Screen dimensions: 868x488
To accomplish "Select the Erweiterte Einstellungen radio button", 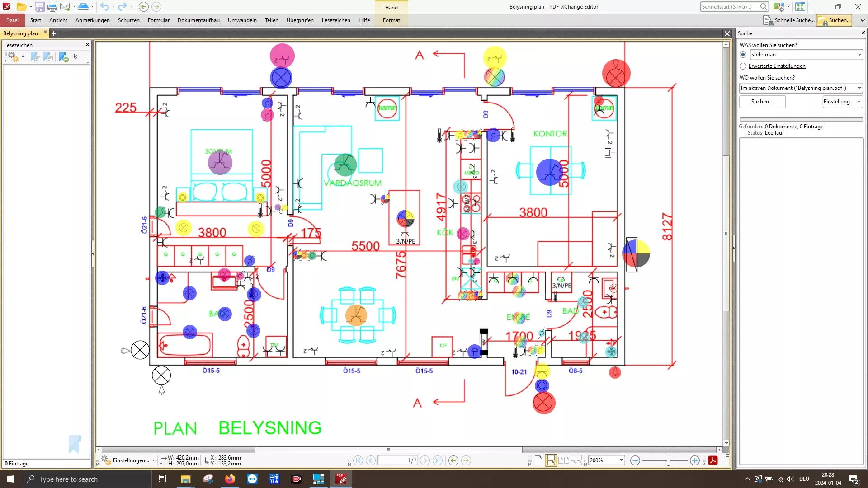I will click(743, 66).
